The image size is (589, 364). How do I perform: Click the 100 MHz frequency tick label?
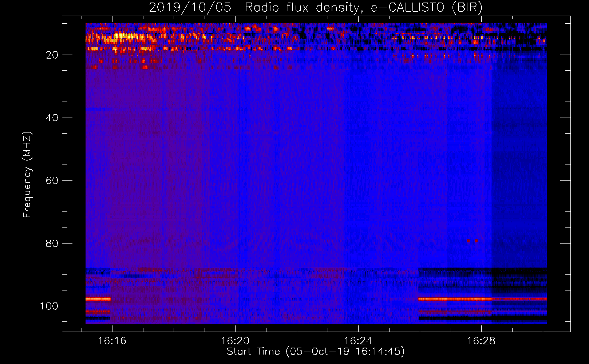coord(49,306)
